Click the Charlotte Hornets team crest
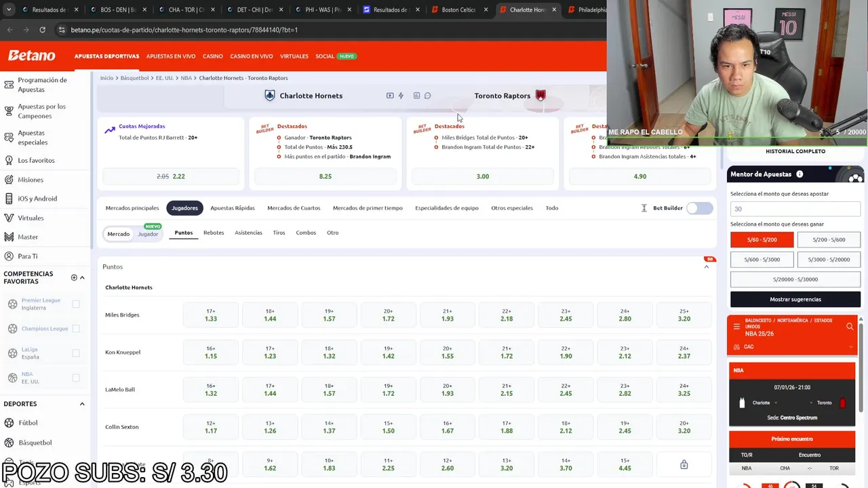This screenshot has width=868, height=488. click(270, 96)
